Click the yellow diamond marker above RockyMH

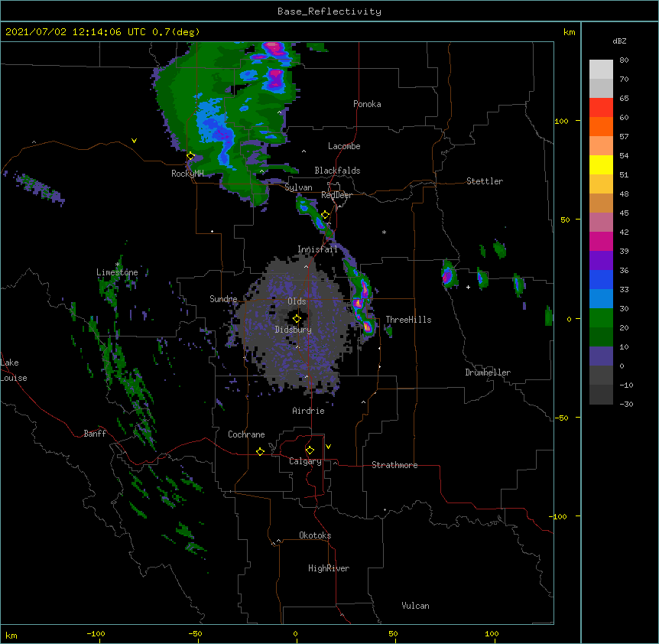[190, 156]
